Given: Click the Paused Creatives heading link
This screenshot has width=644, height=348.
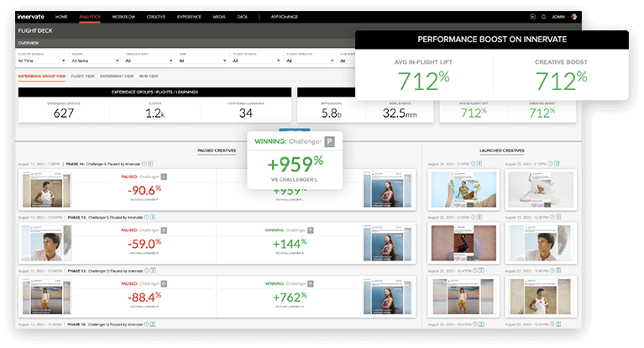Looking at the screenshot, I should (x=217, y=151).
